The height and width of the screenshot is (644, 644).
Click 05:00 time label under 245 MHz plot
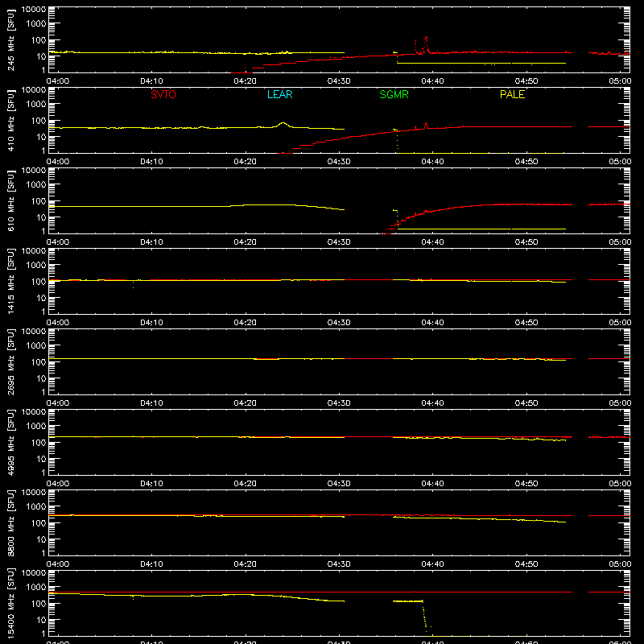coord(620,81)
